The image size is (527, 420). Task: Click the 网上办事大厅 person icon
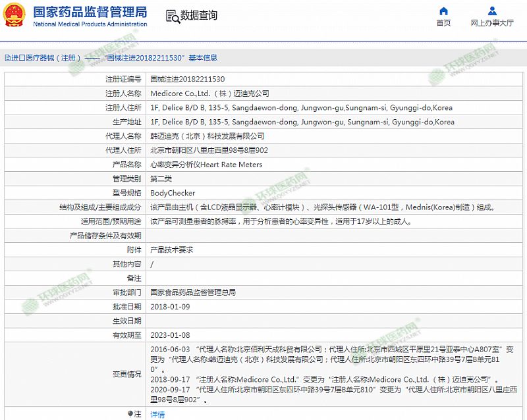[492, 11]
